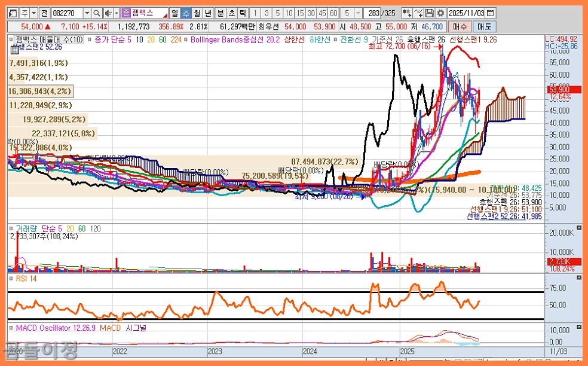The image size is (588, 366).
Task: Click the 매수 buy button
Action: 460,27
